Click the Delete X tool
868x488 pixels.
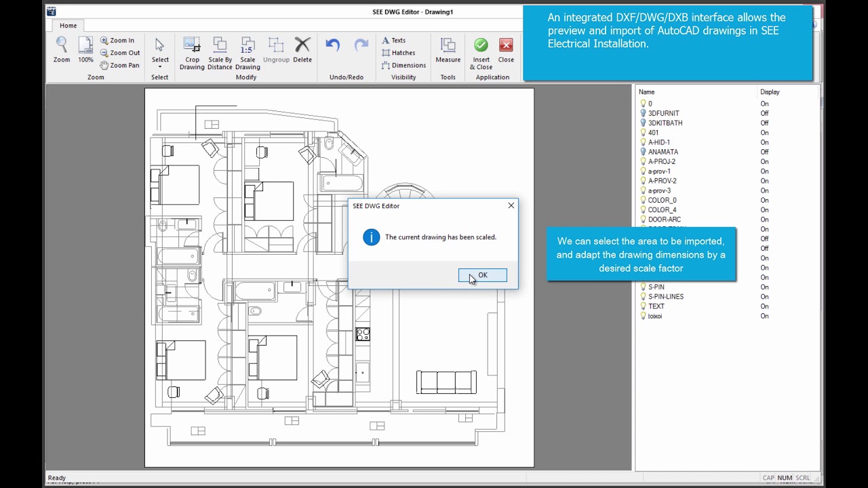tap(302, 50)
